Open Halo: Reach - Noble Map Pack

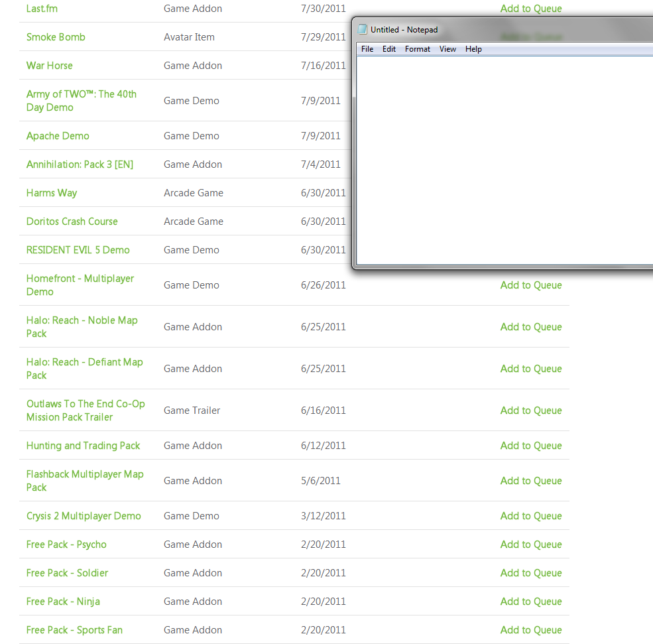(82, 326)
